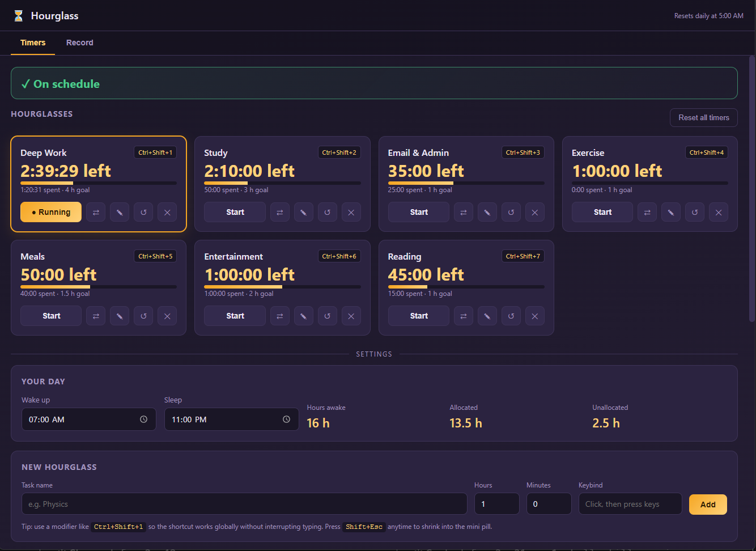Open the Wake up time picker clock icon
Viewport: 756px width, 551px height.
pos(143,419)
